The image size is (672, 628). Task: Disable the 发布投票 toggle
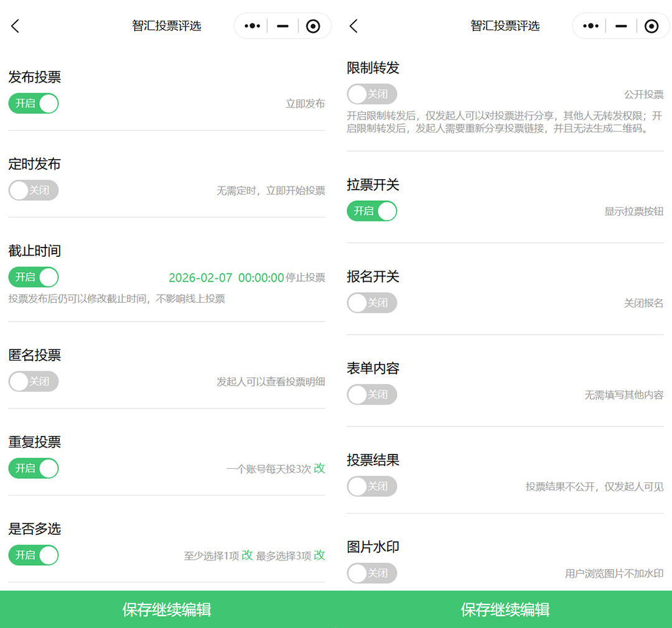34,103
